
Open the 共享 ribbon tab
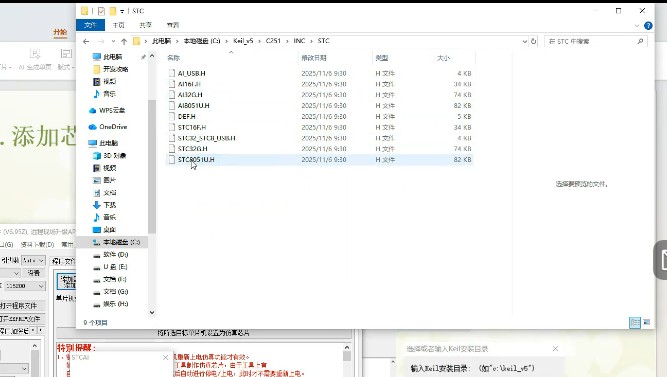pyautogui.click(x=145, y=25)
